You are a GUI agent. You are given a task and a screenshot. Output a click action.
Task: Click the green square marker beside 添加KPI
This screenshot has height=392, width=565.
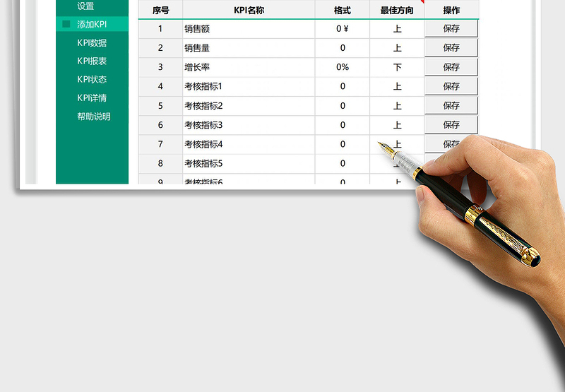(66, 24)
